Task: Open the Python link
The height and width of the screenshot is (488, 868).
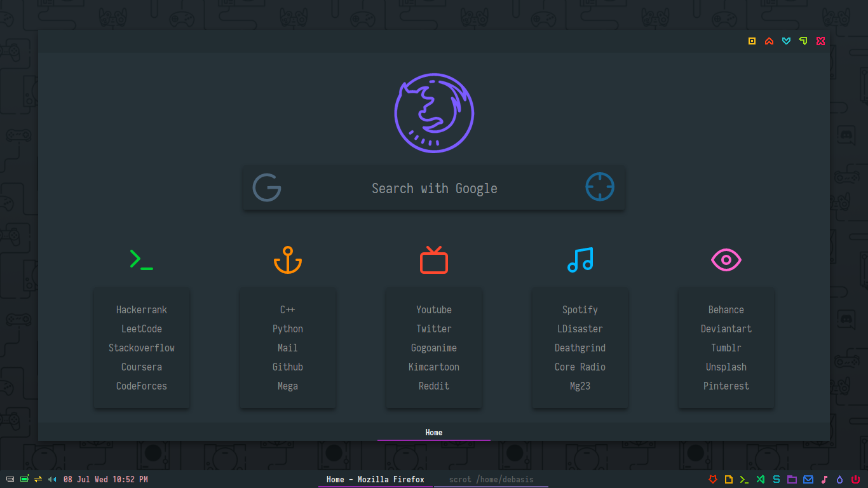Action: [x=288, y=329]
